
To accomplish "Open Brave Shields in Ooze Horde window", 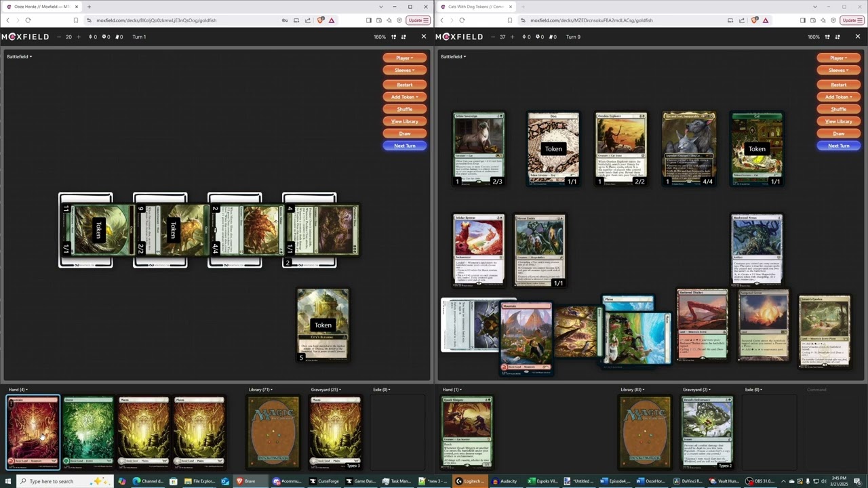I will (320, 20).
